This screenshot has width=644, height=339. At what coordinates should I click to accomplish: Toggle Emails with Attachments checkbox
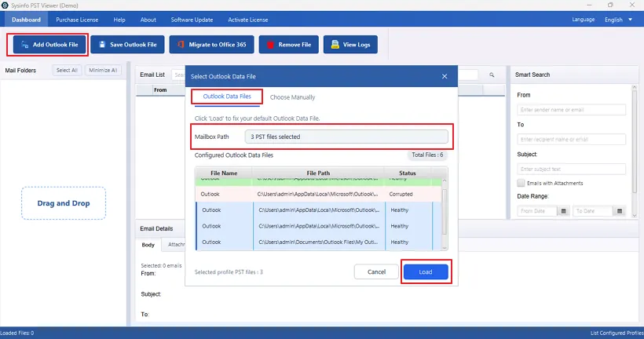click(521, 183)
